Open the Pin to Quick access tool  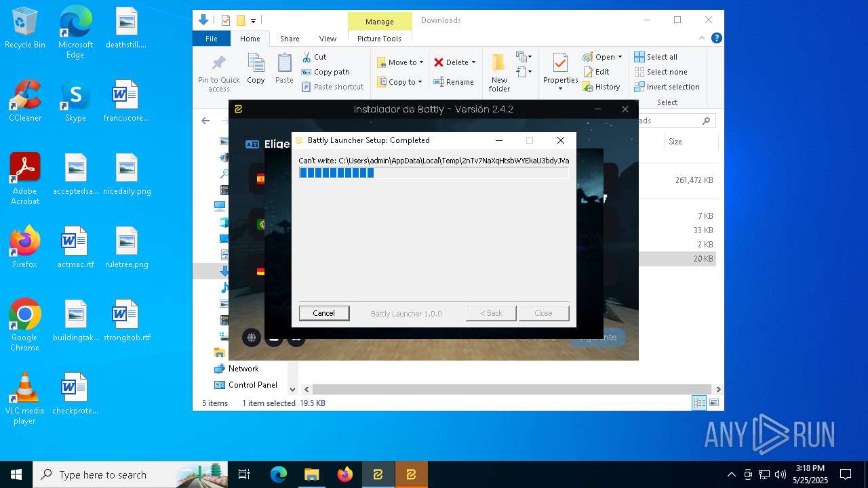coord(219,73)
